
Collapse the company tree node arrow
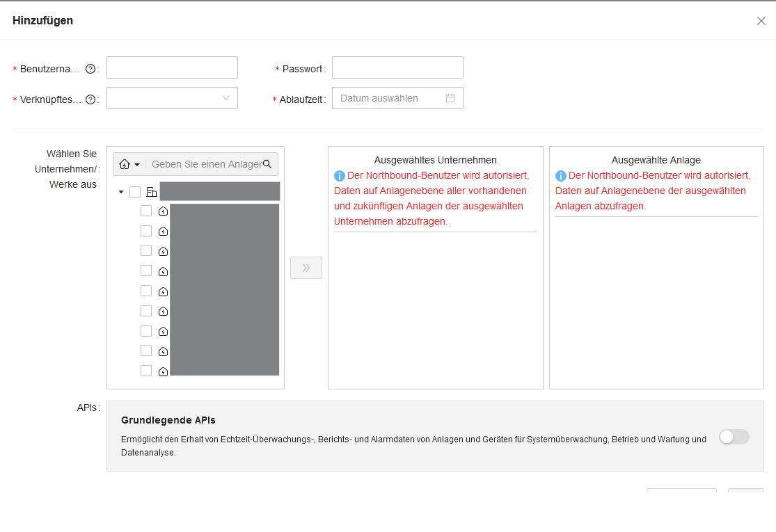121,192
